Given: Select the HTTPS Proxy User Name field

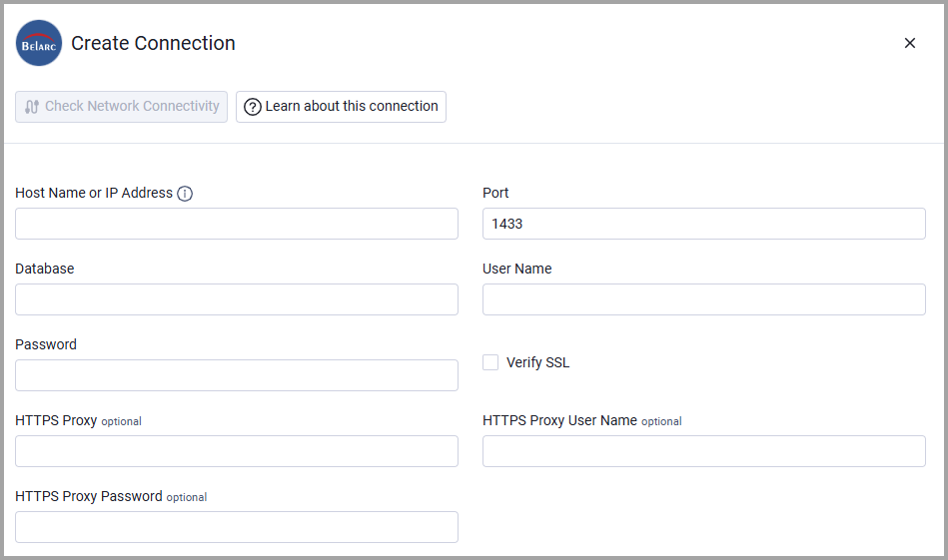Looking at the screenshot, I should click(703, 451).
